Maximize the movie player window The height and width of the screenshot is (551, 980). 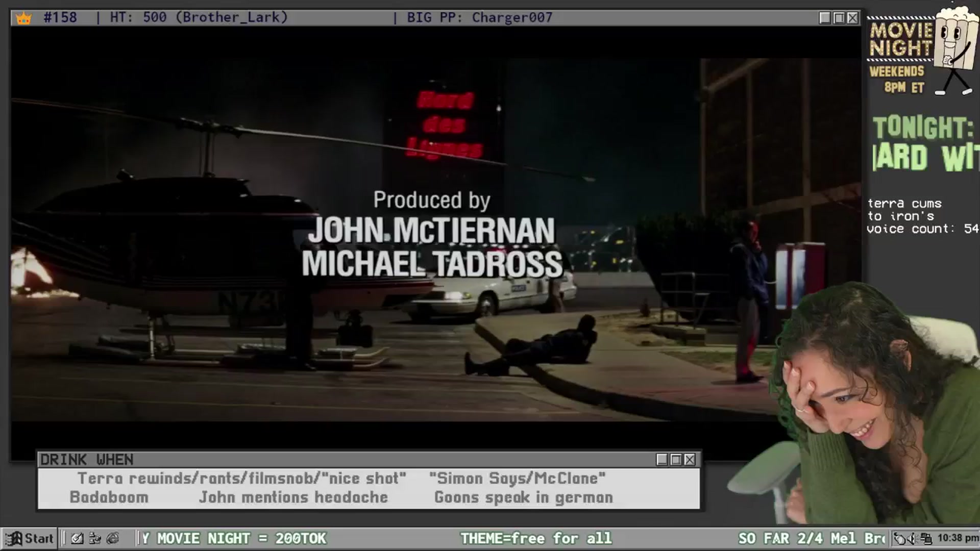click(x=839, y=18)
